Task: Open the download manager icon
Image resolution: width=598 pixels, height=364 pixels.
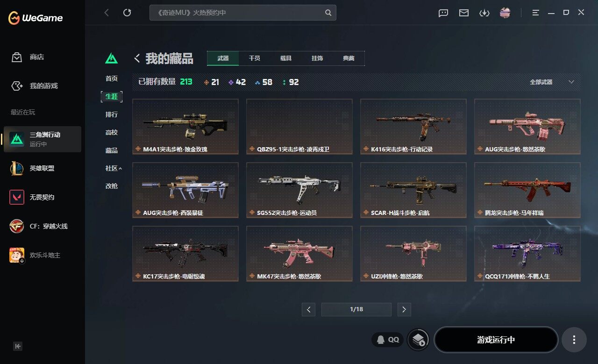Action: 484,13
